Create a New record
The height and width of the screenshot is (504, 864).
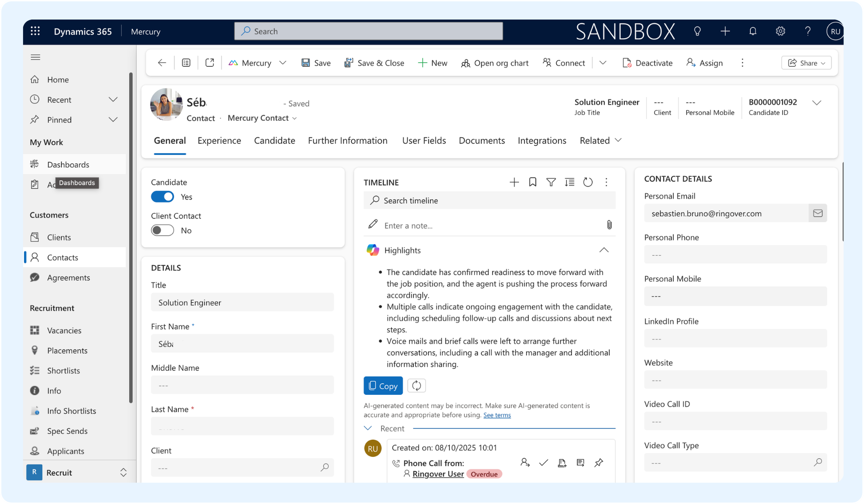coord(432,63)
